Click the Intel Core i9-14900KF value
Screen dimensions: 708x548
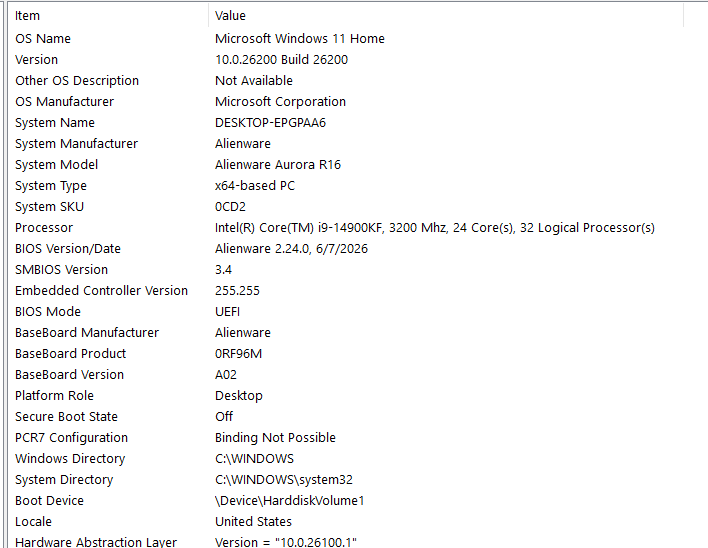click(x=435, y=228)
